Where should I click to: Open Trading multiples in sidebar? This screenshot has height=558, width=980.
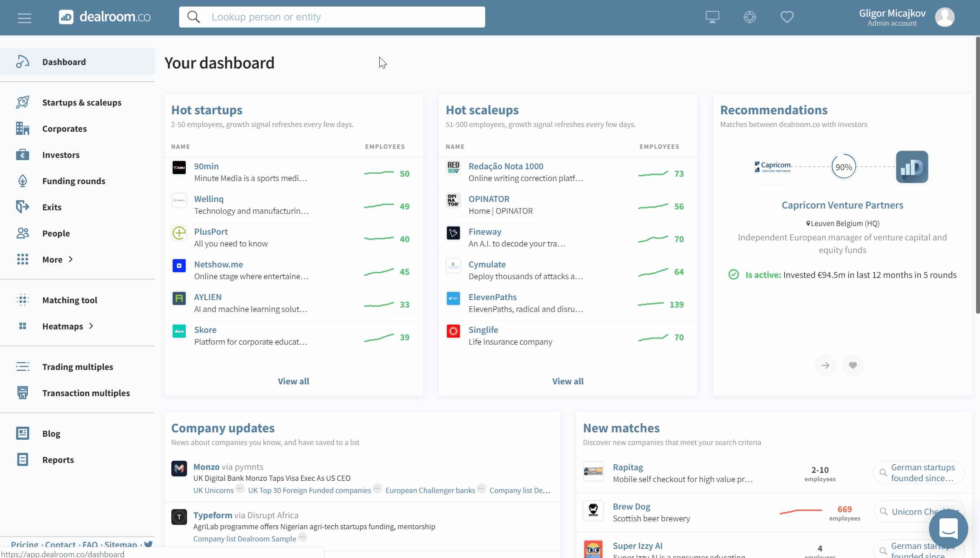[x=78, y=366]
